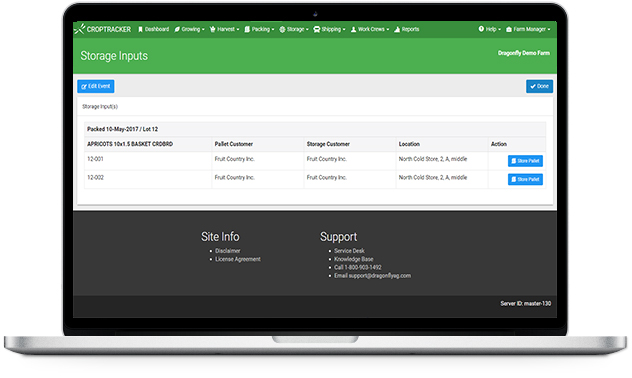Viewport: 632px width, 378px height.
Task: Open the Farm Manager dropdown
Action: (528, 29)
